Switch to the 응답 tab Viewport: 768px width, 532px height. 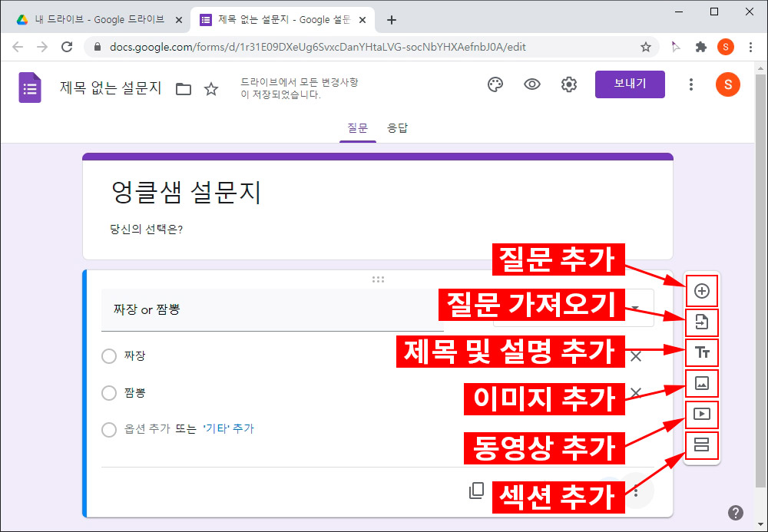tap(398, 127)
